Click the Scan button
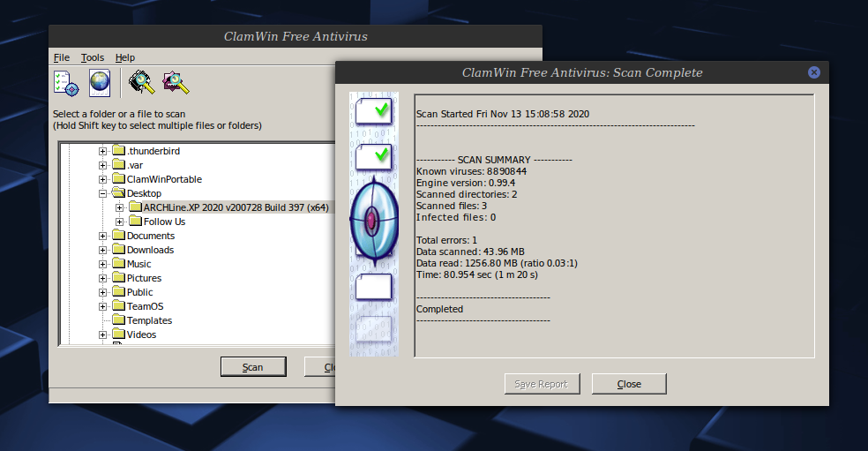Screen dimensions: 868x451 [x=253, y=367]
